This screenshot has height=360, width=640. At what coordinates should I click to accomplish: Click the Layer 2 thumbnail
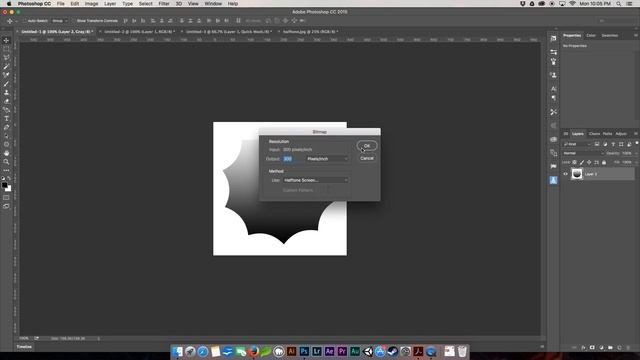point(577,174)
